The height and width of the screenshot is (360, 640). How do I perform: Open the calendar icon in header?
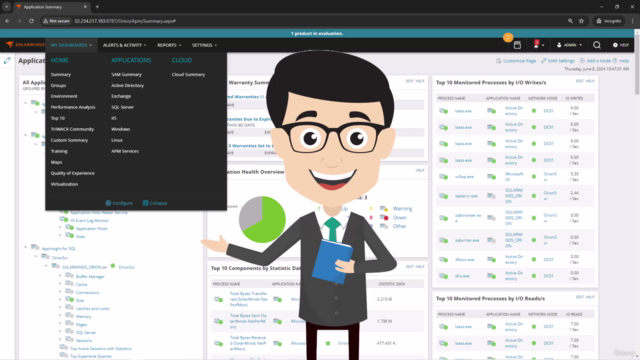517,45
